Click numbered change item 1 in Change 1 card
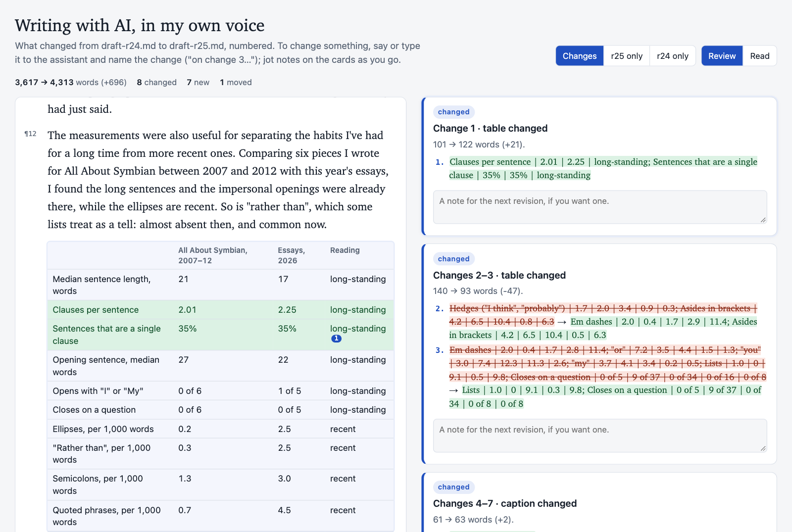This screenshot has height=532, width=792. [600, 168]
